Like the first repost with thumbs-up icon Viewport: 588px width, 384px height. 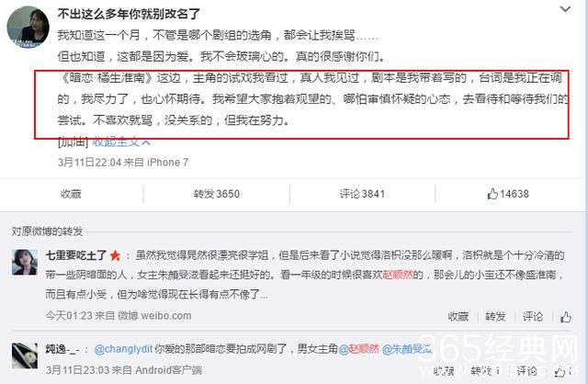point(566,317)
